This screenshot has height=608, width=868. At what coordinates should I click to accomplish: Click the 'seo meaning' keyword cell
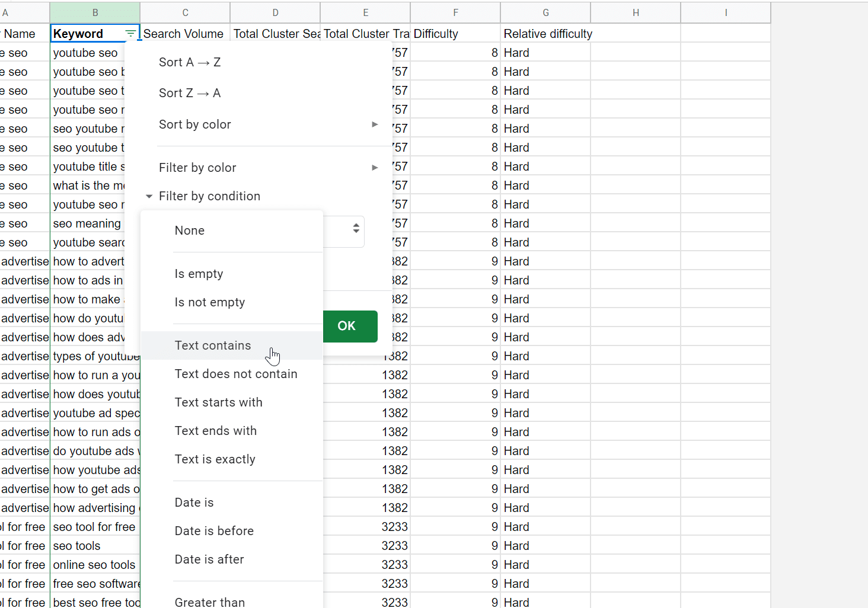(87, 223)
